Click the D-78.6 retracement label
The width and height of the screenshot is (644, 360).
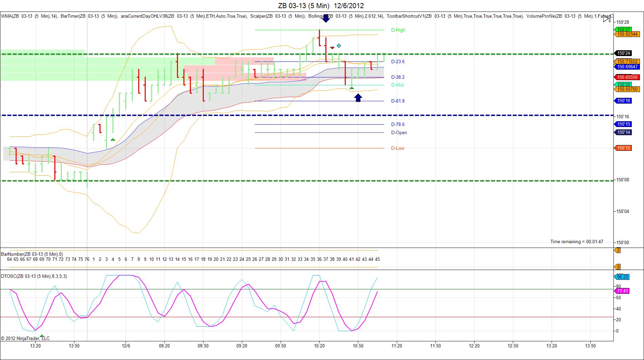(x=398, y=124)
